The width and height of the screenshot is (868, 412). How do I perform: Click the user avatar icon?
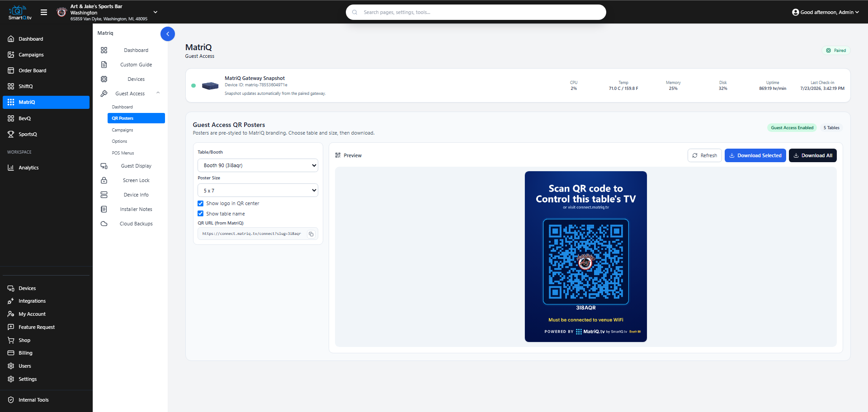(795, 12)
